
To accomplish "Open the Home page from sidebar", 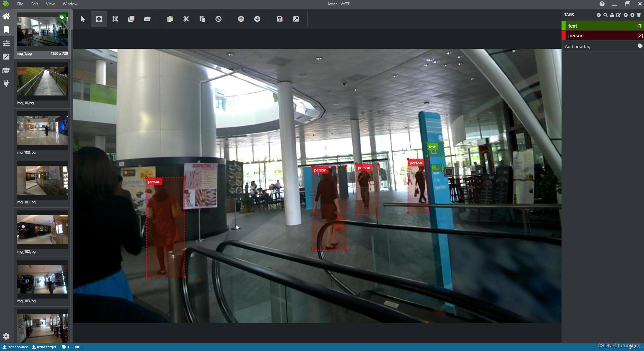I will [6, 16].
